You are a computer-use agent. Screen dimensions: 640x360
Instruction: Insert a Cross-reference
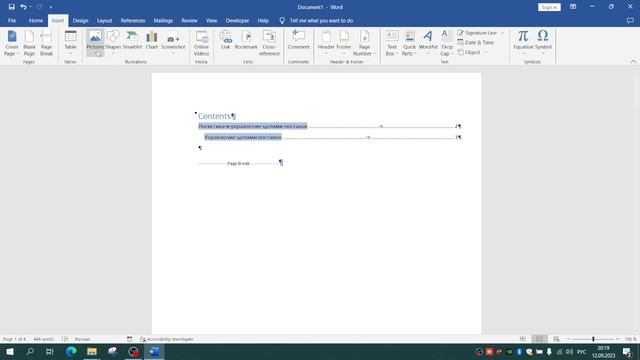269,43
